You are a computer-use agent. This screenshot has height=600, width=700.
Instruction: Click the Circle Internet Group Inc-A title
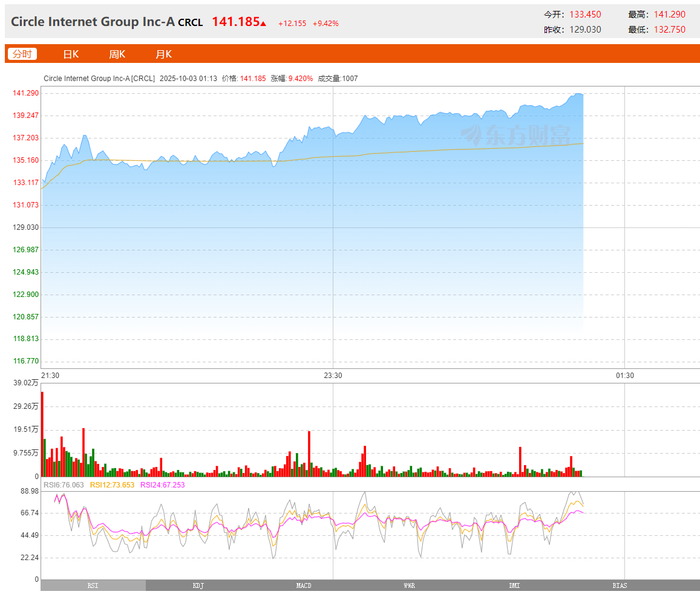coord(93,22)
